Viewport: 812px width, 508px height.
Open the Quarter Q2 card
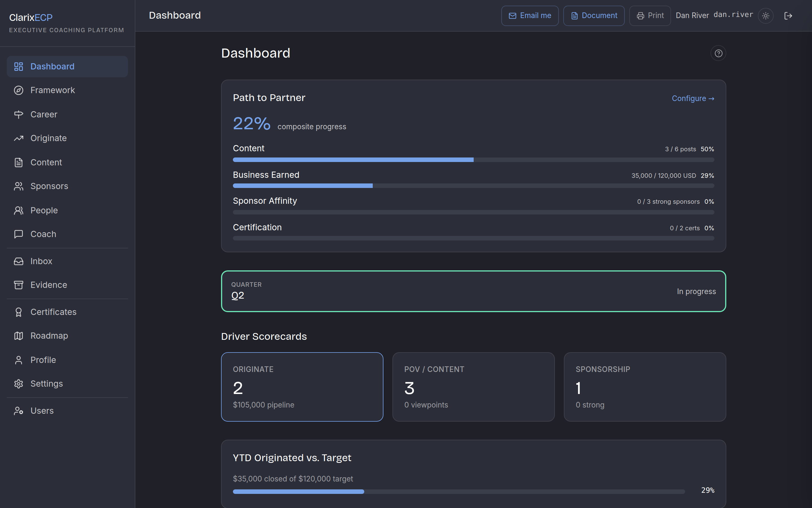(x=473, y=291)
